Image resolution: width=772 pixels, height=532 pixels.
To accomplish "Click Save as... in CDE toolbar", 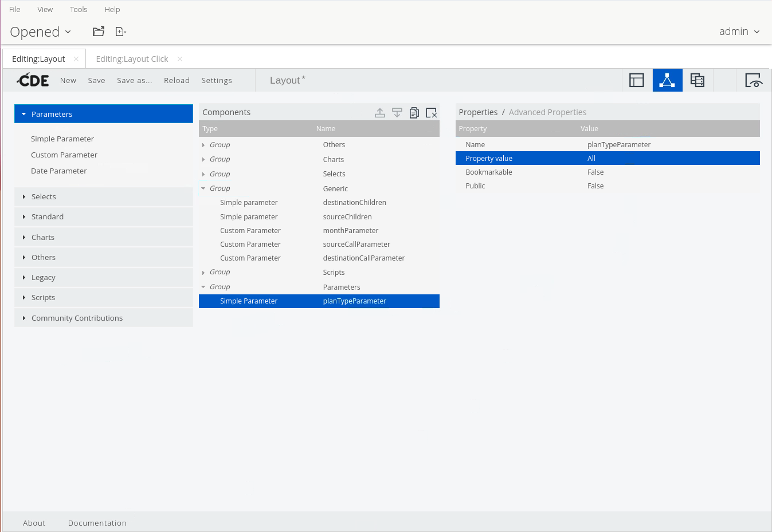I will pyautogui.click(x=135, y=80).
